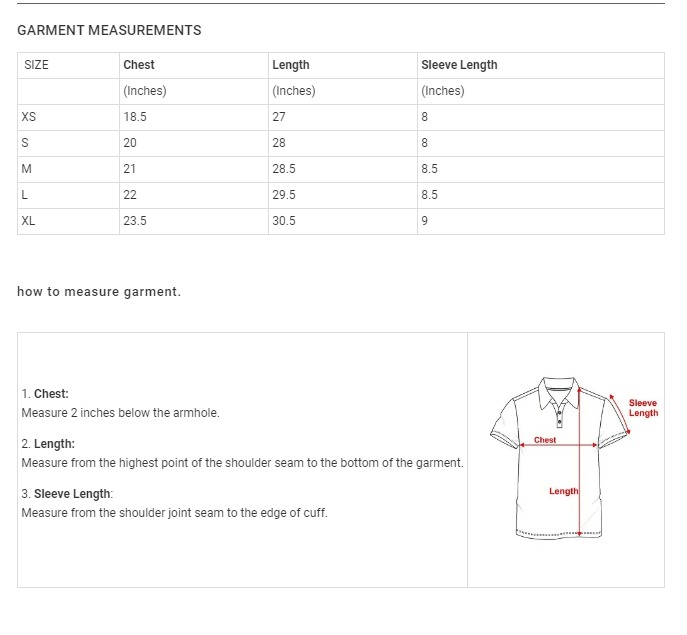
Task: Click the XS size row label
Action: (x=29, y=117)
